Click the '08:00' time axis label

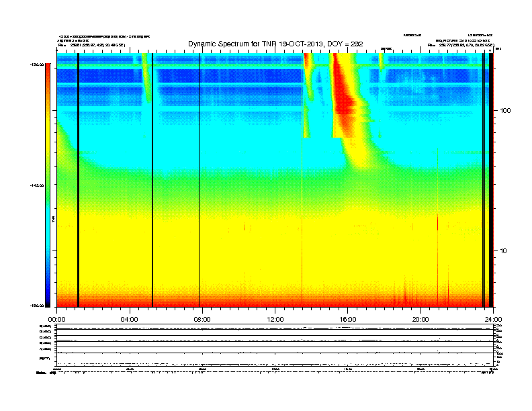click(x=202, y=320)
